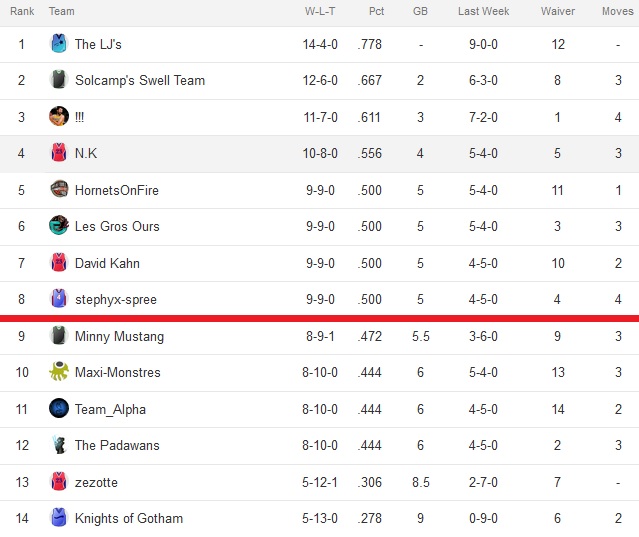The width and height of the screenshot is (639, 537).
Task: Open the !!! team avatar photo
Action: [59, 116]
